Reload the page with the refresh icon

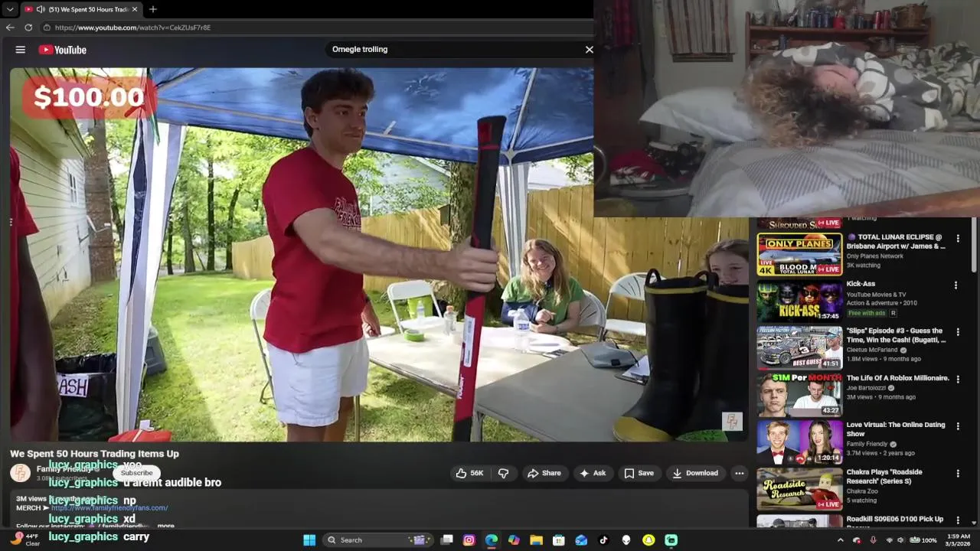pos(28,28)
